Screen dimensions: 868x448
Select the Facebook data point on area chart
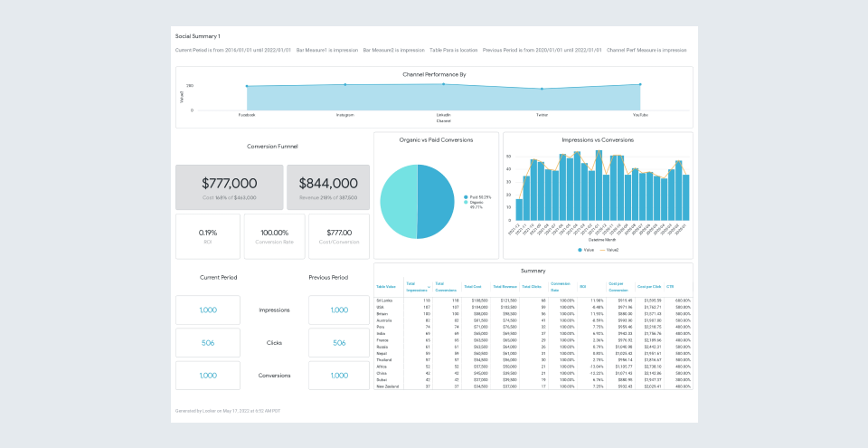tap(247, 86)
